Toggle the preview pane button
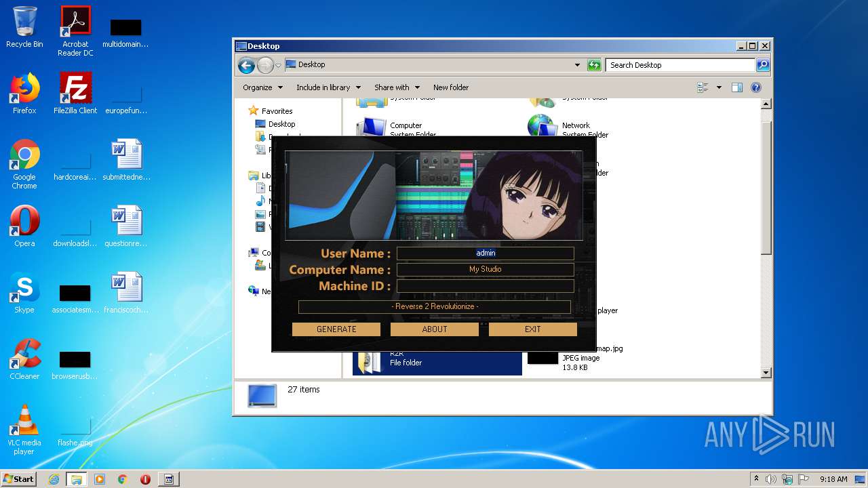This screenshot has height=488, width=868. 737,87
